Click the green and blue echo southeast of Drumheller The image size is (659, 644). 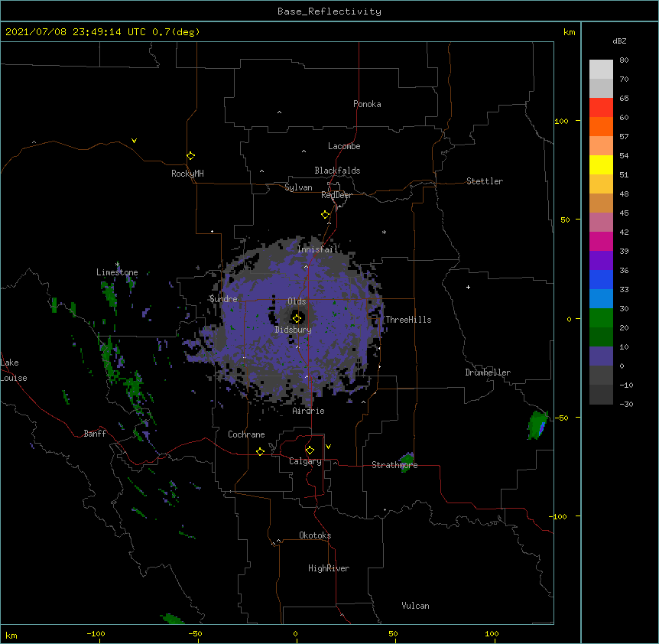tap(537, 425)
